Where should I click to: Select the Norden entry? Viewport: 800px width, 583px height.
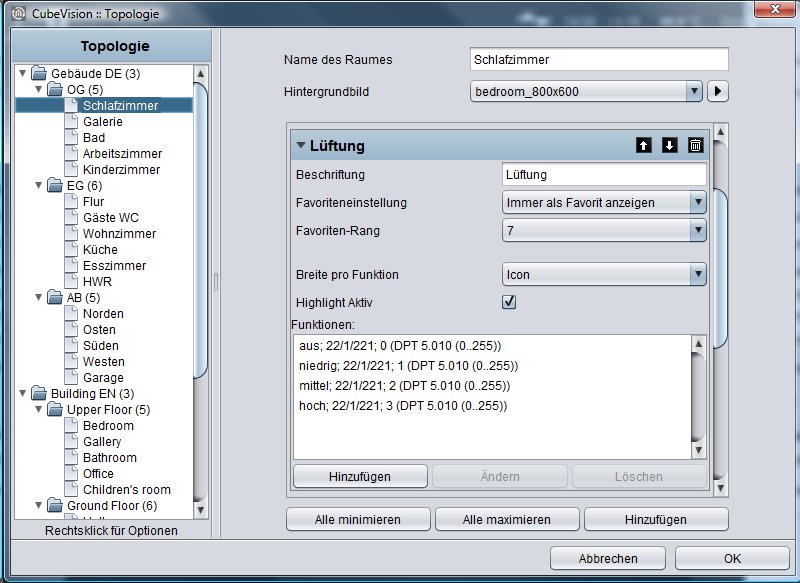pyautogui.click(x=103, y=313)
